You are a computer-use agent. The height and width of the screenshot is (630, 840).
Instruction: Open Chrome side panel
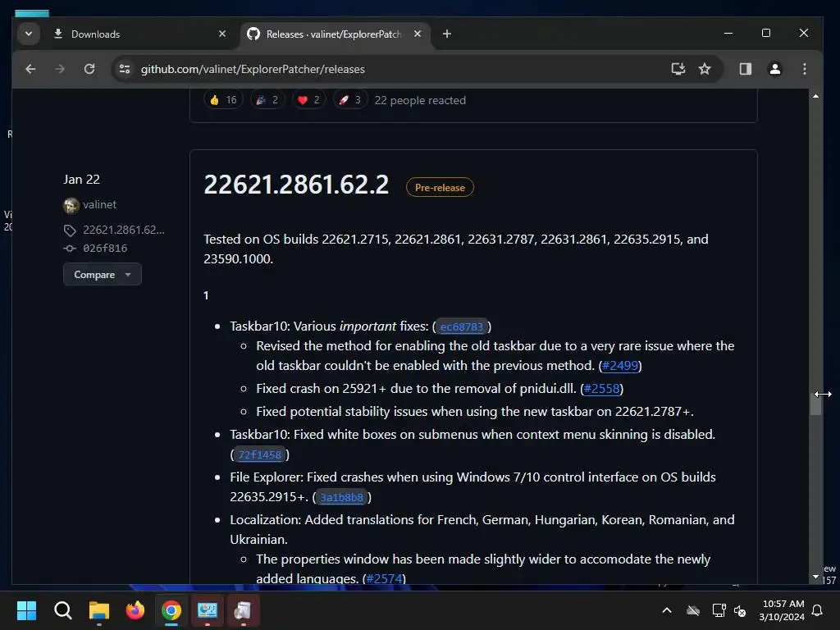(745, 69)
